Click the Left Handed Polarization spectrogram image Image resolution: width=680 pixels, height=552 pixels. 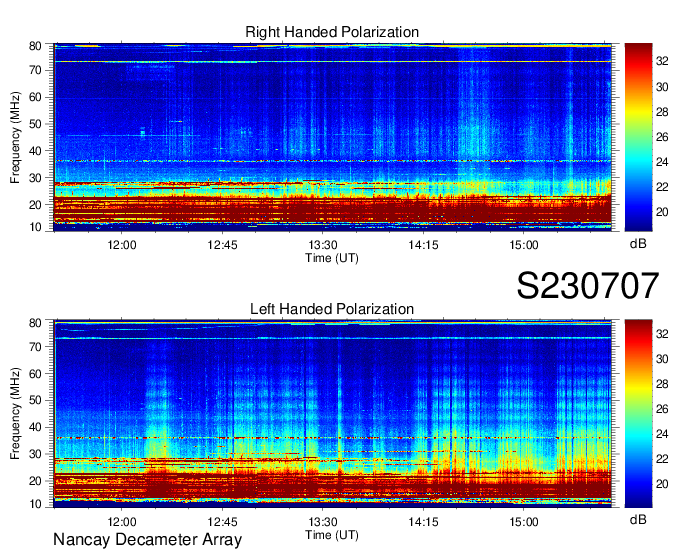333,414
